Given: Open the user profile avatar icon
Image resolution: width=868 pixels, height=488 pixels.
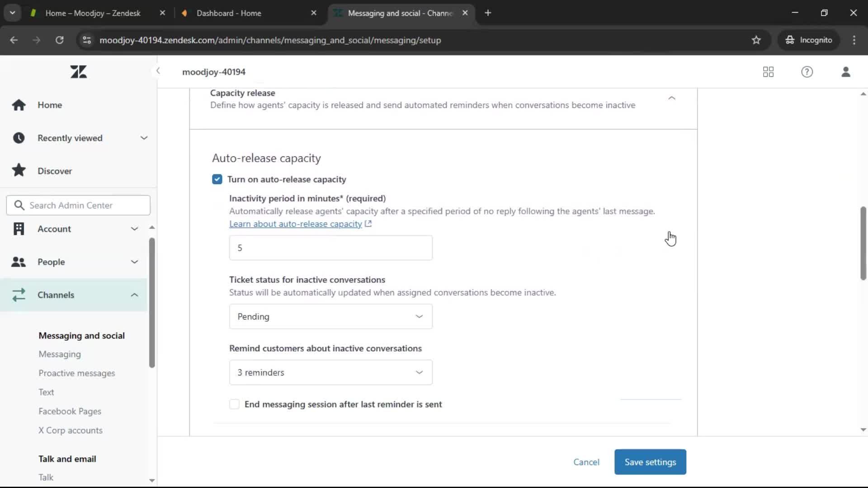Looking at the screenshot, I should click(x=846, y=72).
